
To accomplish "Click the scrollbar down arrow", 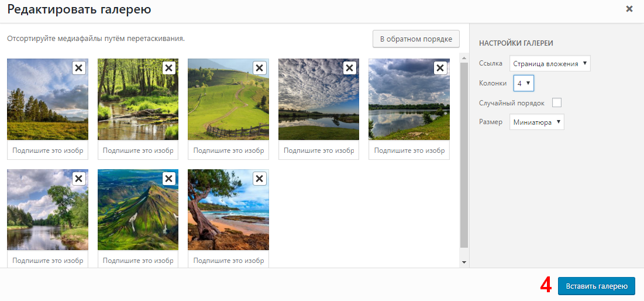I will pos(464,262).
